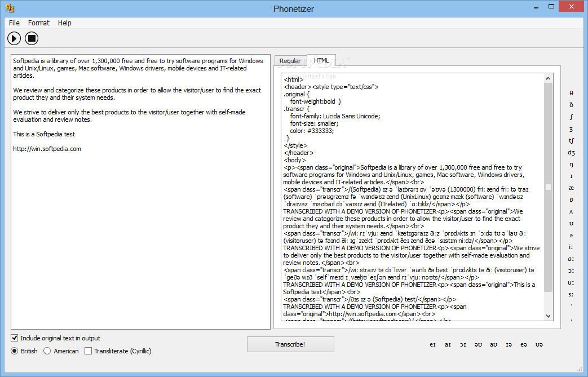This screenshot has height=377, width=588.
Task: Insert the ʃ (esh) phonetic symbol
Action: (x=571, y=117)
